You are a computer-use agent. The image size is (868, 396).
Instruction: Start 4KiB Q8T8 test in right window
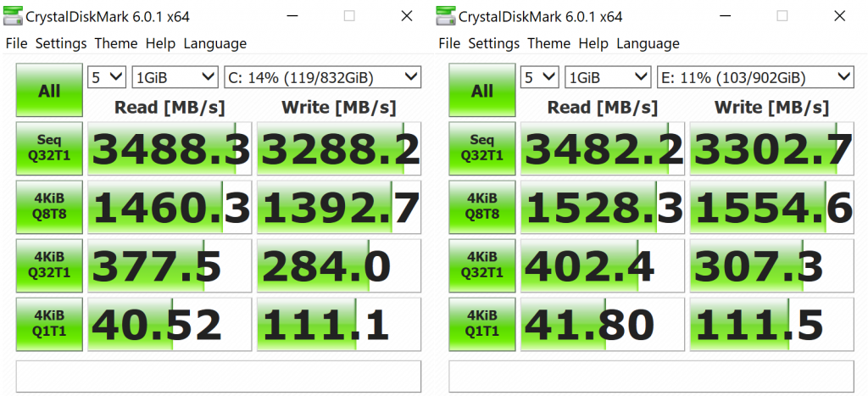482,207
